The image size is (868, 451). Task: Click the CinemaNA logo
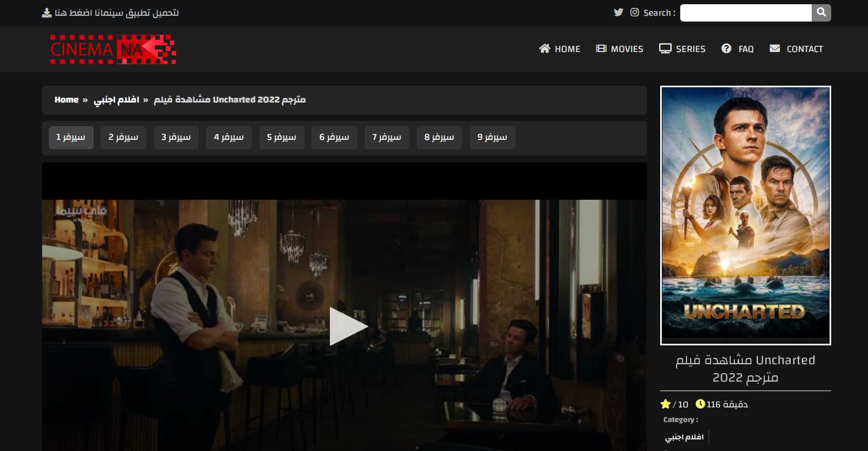[113, 49]
